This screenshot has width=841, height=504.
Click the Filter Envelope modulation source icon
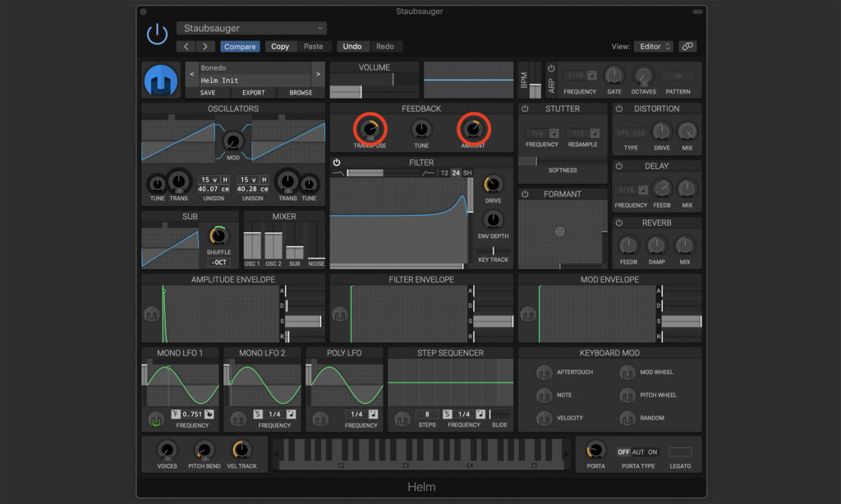coord(340,315)
